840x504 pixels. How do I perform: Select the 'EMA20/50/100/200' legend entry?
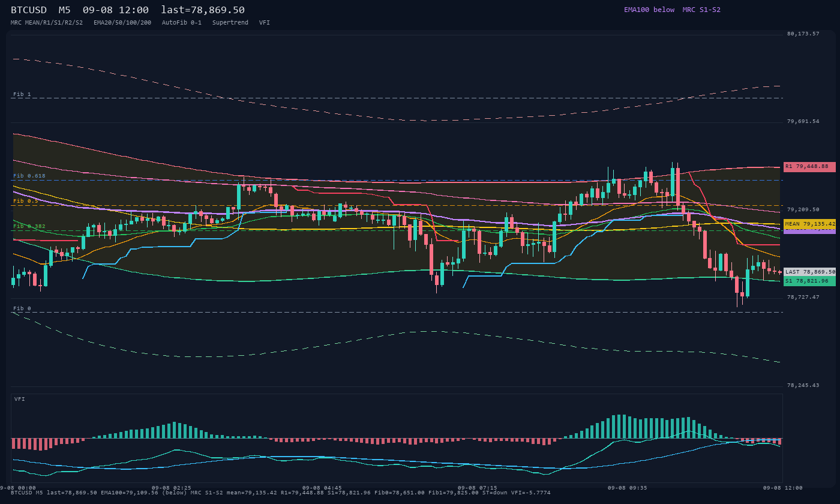point(122,22)
